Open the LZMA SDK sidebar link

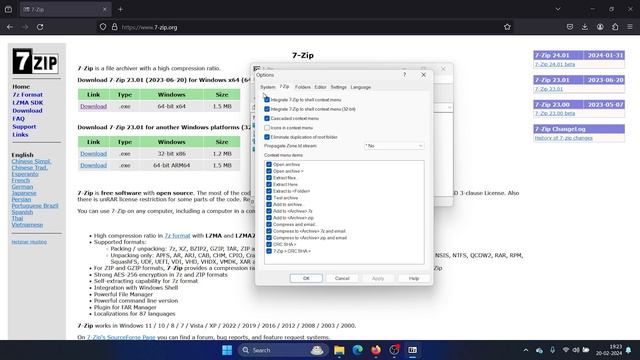27,102
